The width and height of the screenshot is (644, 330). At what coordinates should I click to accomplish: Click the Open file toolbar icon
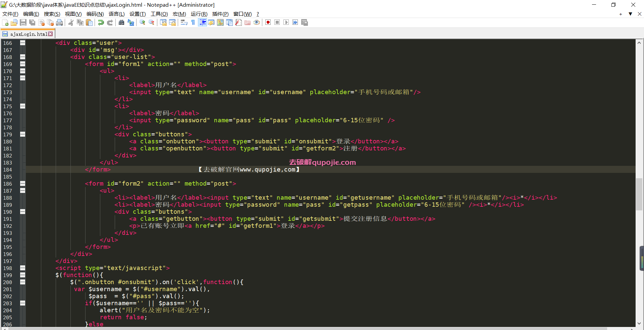14,22
